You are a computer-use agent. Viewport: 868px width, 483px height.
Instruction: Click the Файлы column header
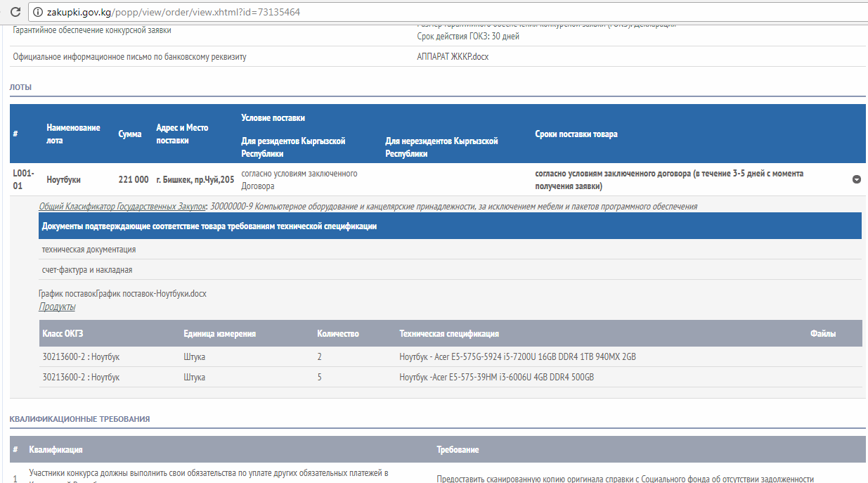[x=822, y=333]
